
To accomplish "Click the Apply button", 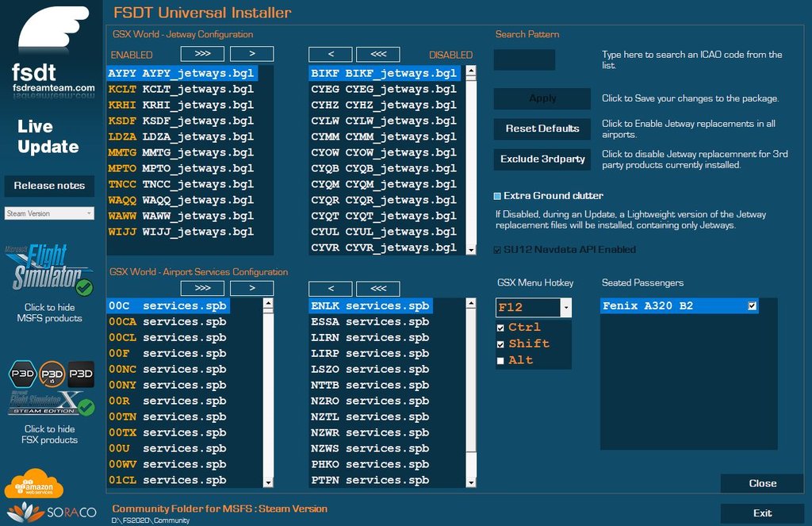I will 542,98.
